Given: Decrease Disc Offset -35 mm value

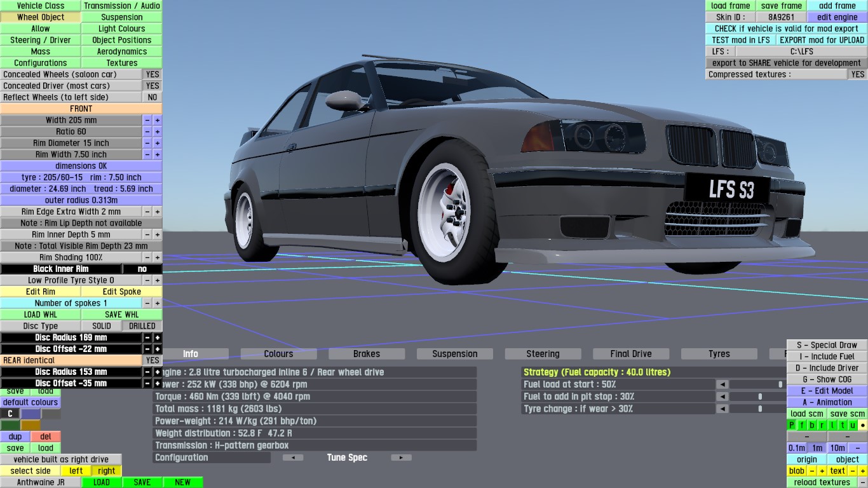Looking at the screenshot, I should pos(147,383).
